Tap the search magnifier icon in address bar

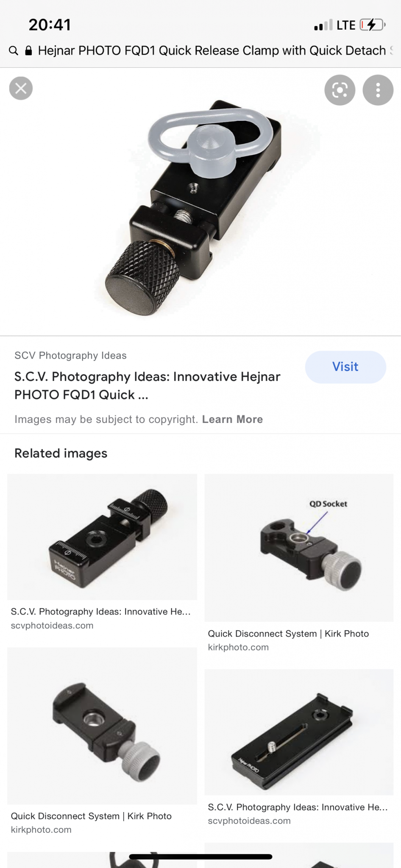(14, 51)
